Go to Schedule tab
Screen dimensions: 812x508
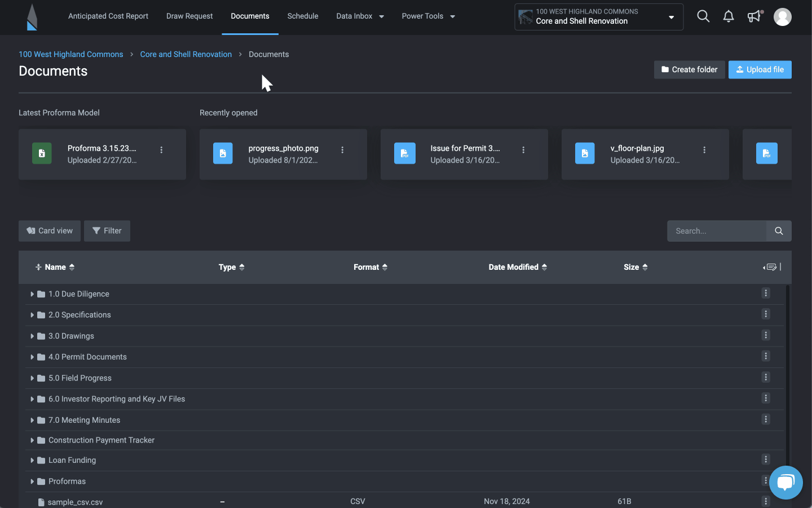pyautogui.click(x=303, y=16)
